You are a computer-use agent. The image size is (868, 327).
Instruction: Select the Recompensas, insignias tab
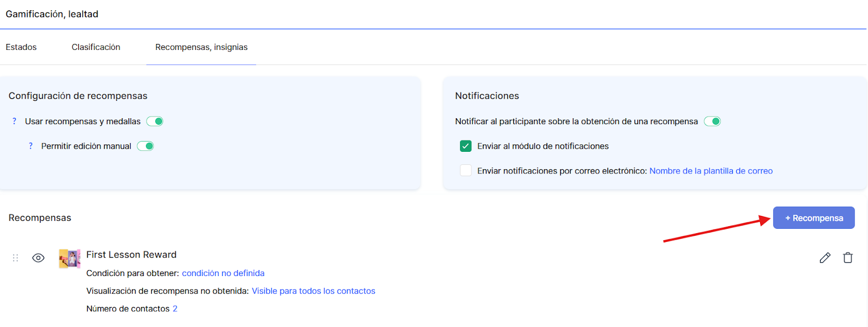pos(201,47)
